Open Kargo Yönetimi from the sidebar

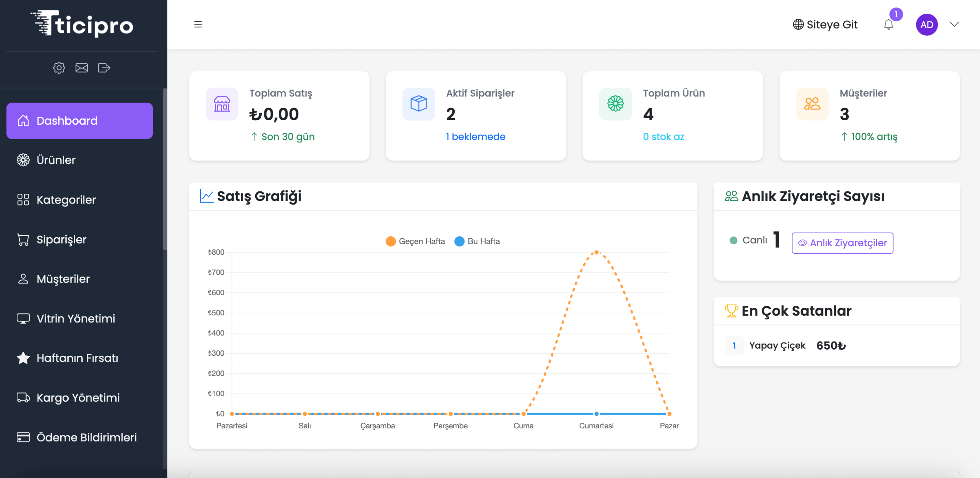78,398
